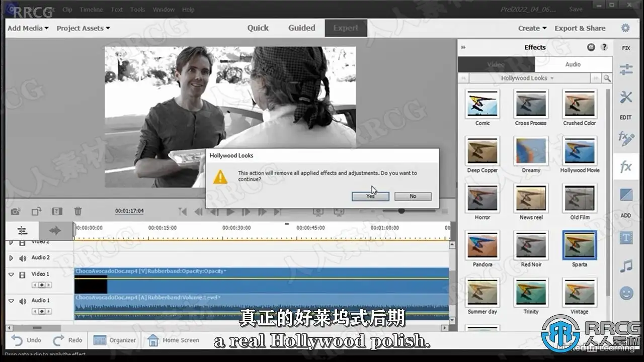Image resolution: width=644 pixels, height=362 pixels.
Task: Open the Titles and Text T icon
Action: pos(626,238)
